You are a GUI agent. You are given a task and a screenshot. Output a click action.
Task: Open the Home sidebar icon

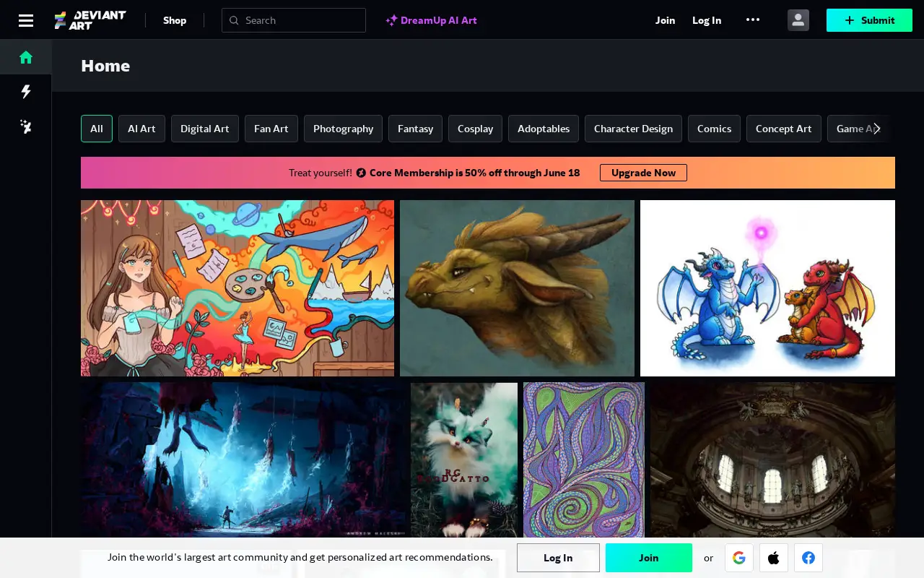coord(26,57)
